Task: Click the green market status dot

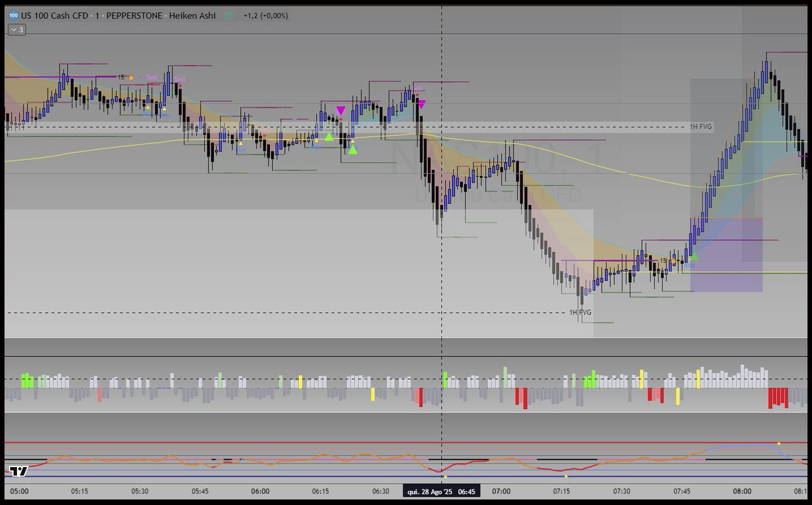Action: pyautogui.click(x=229, y=16)
